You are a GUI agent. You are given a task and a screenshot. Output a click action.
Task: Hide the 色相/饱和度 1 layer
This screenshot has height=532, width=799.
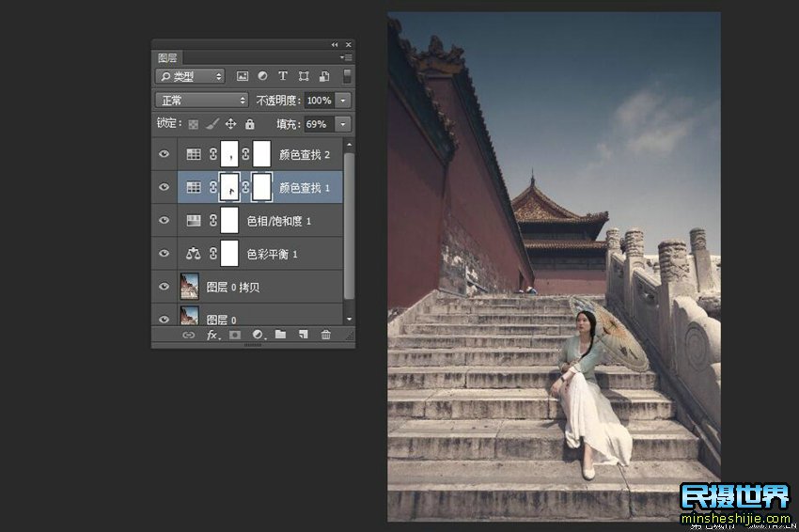pos(164,220)
